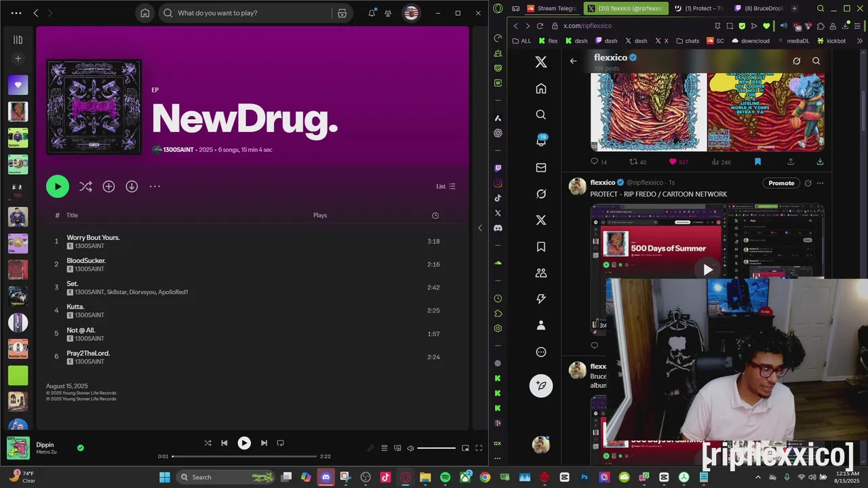
Task: Seek within Spotify playback progress bar
Action: point(244,456)
